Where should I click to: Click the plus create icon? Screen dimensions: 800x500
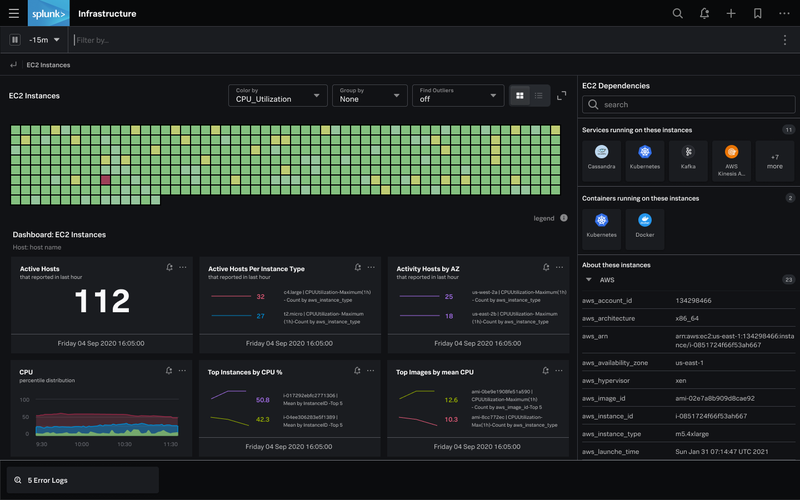(x=731, y=14)
